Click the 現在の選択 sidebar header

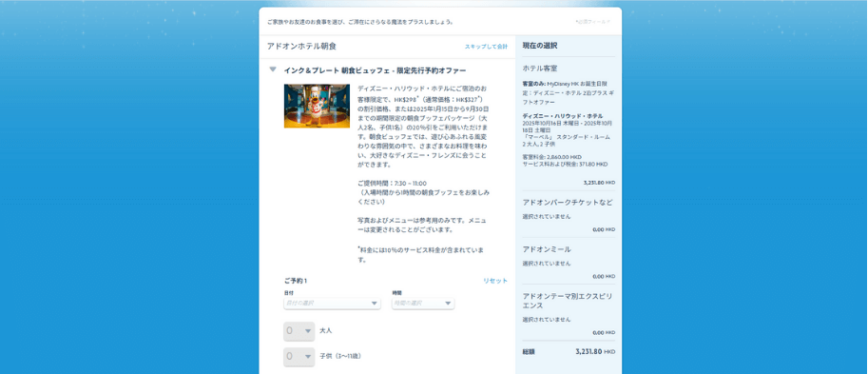coord(540,46)
